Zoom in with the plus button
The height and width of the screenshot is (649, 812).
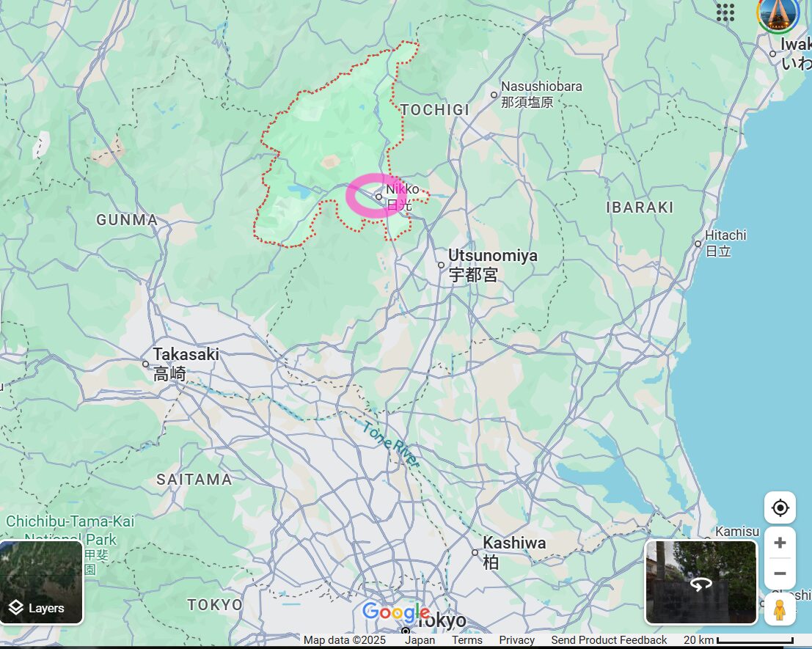coord(780,543)
